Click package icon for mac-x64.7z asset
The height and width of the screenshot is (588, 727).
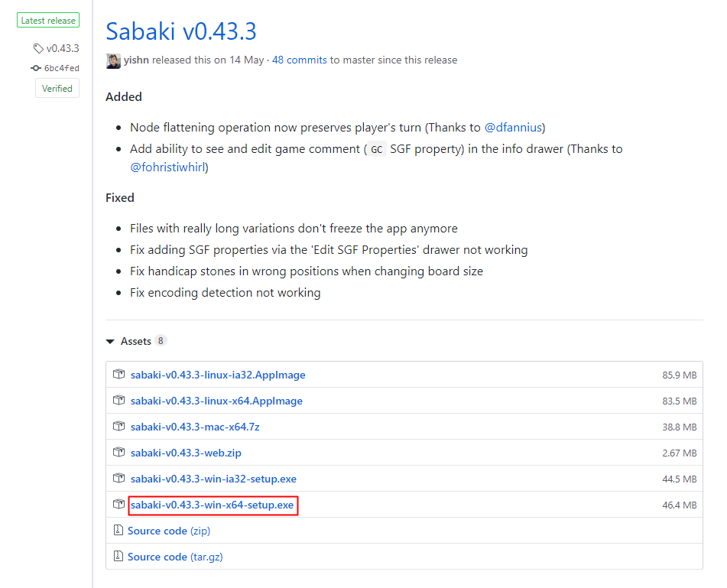coord(118,426)
